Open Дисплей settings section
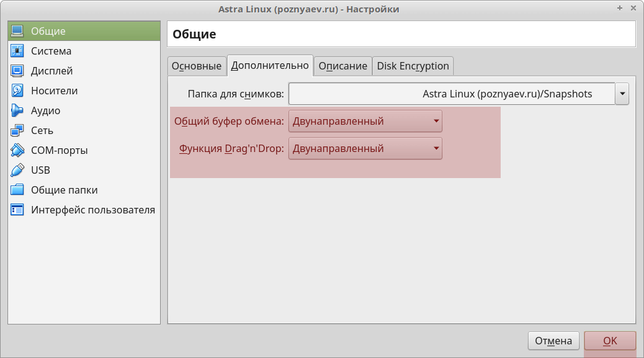 [x=84, y=71]
